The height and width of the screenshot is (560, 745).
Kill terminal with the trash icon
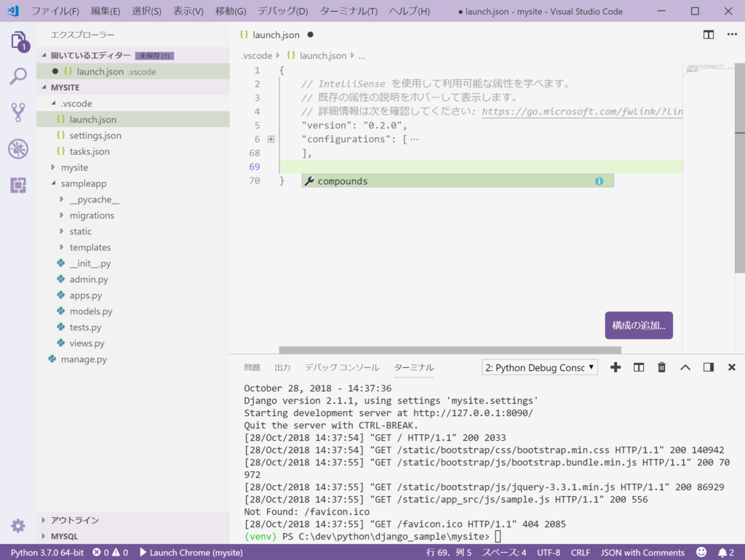tap(661, 367)
